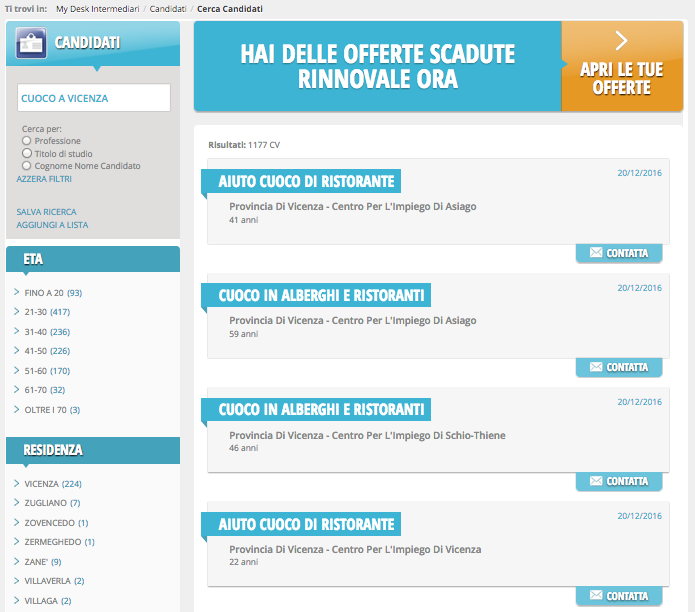
Task: Click AGGIUNGI A LISTA link
Action: point(52,225)
